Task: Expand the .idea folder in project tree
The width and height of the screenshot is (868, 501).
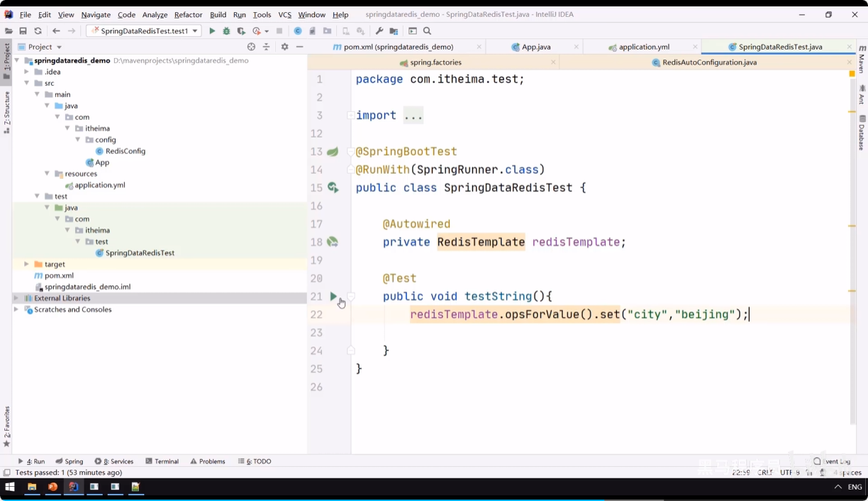Action: coord(27,72)
